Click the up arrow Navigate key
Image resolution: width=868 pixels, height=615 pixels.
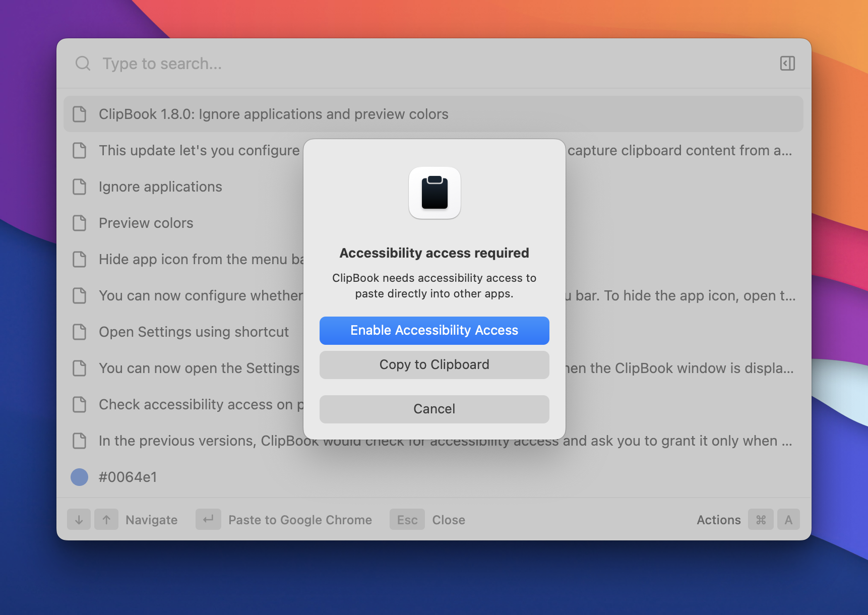pyautogui.click(x=106, y=520)
